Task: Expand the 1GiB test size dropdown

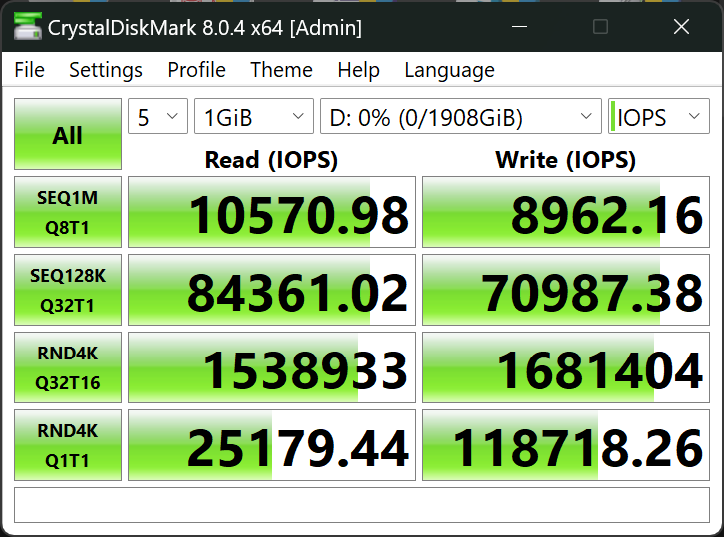Action: click(254, 116)
